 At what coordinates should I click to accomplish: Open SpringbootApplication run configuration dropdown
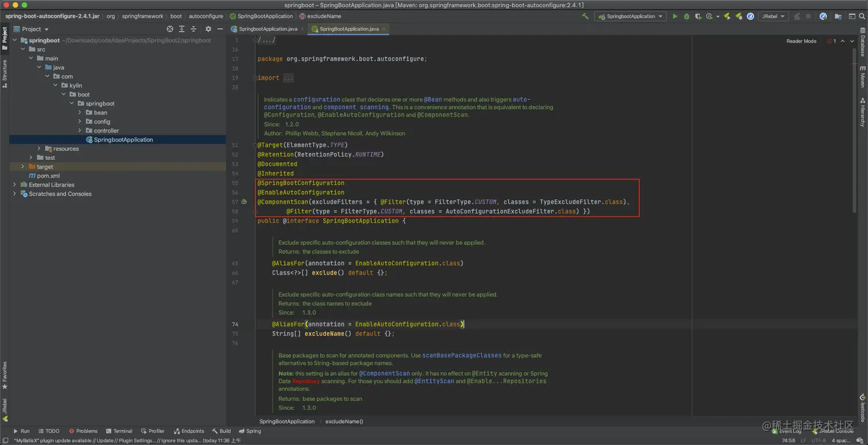pyautogui.click(x=630, y=17)
